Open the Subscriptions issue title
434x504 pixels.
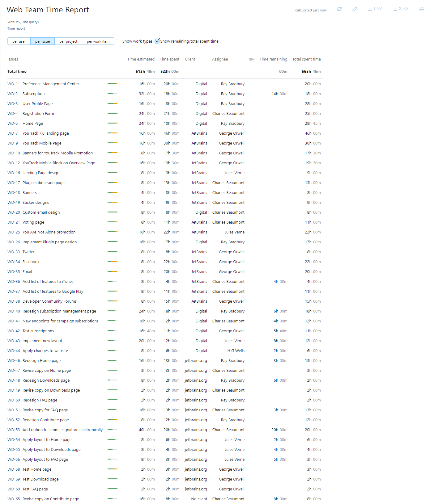(x=34, y=94)
